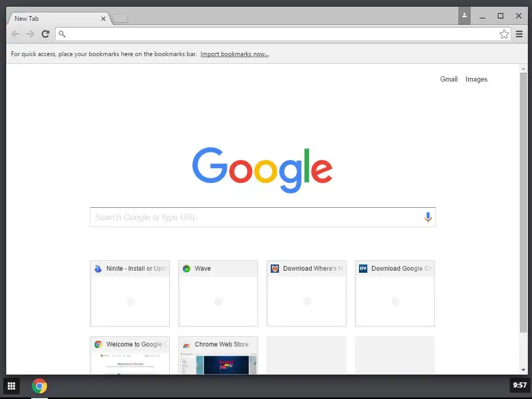Click the Wave favicon icon
This screenshot has height=399, width=532.
(187, 269)
